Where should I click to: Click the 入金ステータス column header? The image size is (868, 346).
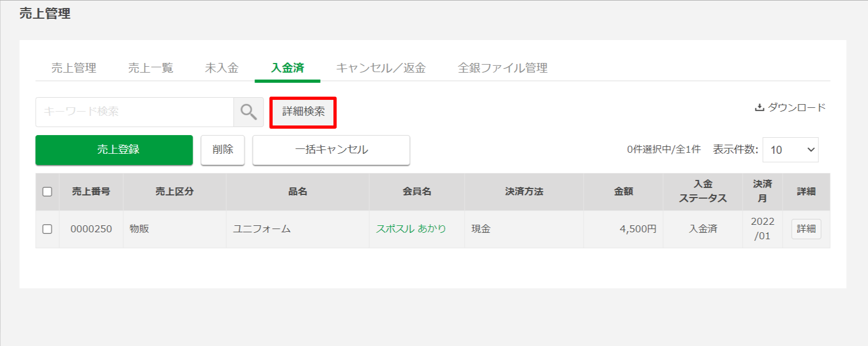703,191
